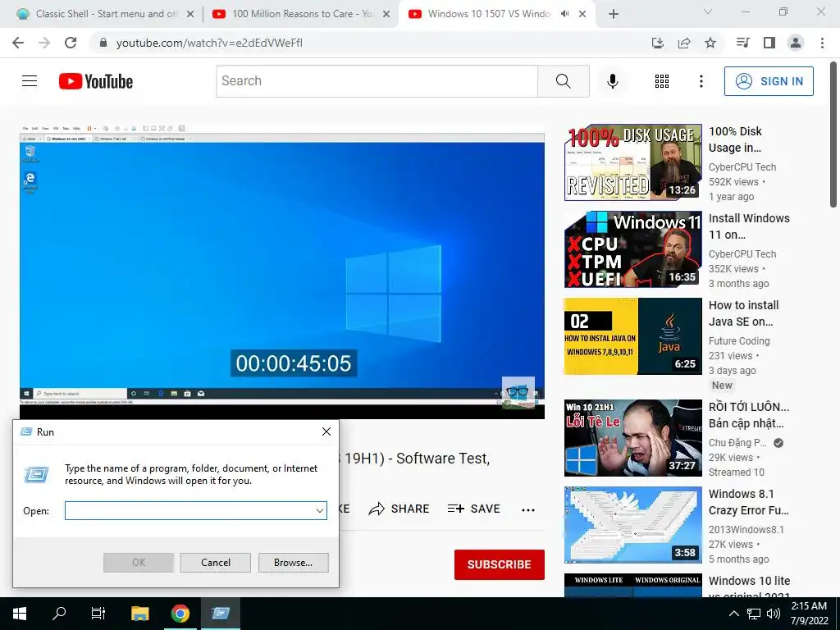Open How to install Java thumbnail
This screenshot has width=840, height=630.
[x=632, y=336]
